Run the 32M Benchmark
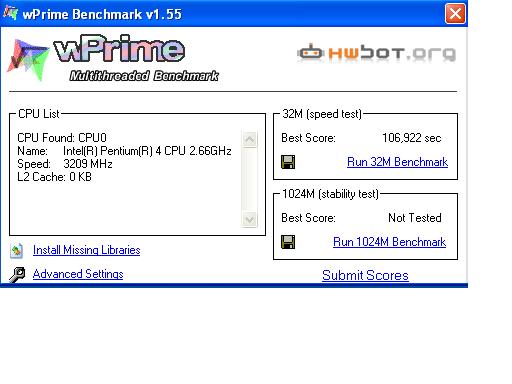512x384 pixels. [397, 162]
